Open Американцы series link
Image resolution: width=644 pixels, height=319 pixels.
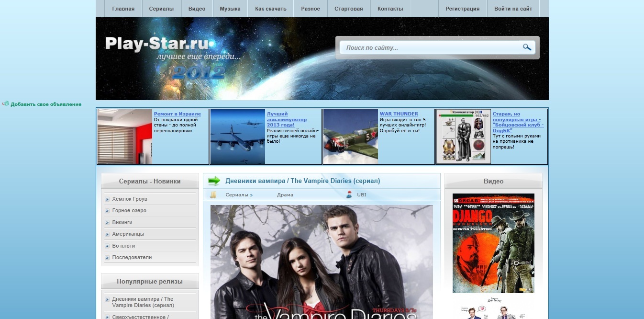pyautogui.click(x=128, y=234)
